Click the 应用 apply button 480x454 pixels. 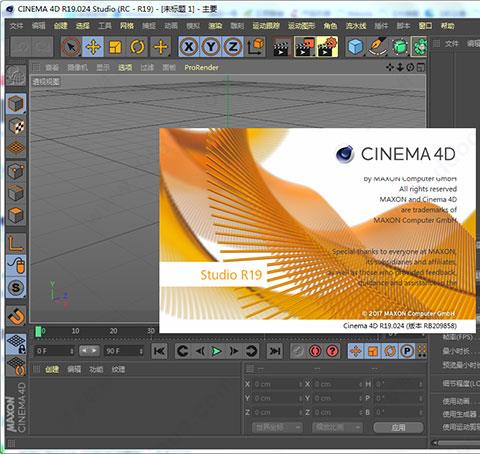pos(398,427)
